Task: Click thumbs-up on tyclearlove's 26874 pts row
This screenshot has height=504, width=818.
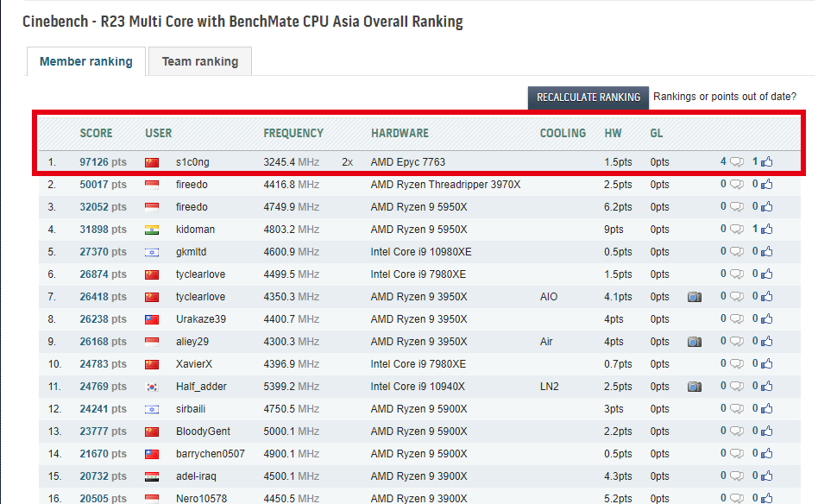Action: (766, 274)
